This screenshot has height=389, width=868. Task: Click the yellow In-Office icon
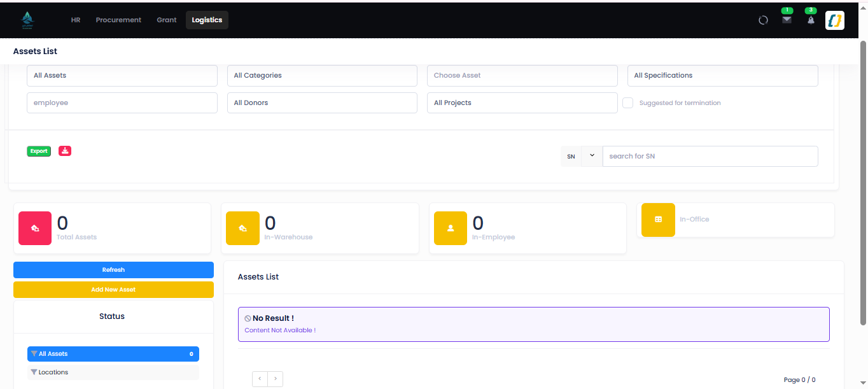pyautogui.click(x=658, y=220)
